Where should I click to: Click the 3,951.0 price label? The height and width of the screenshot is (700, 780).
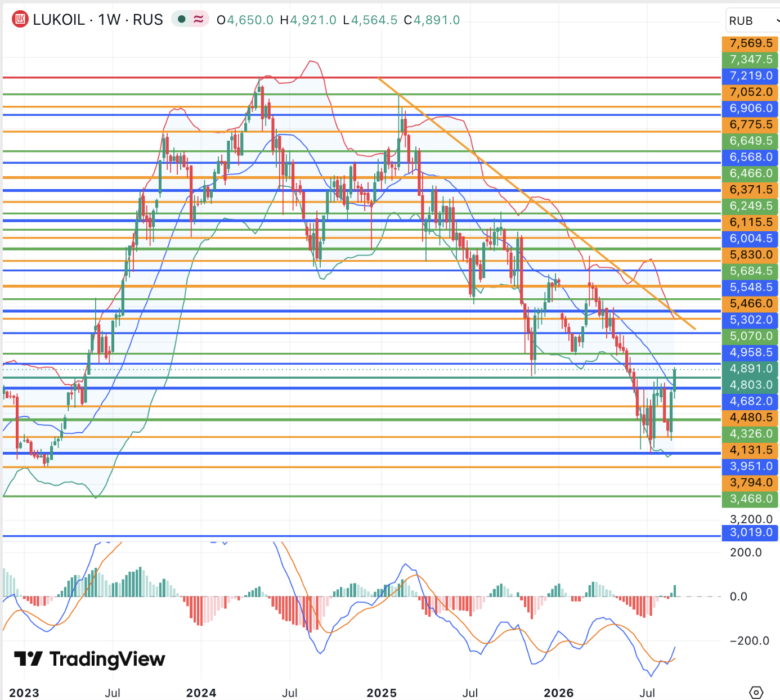(x=750, y=468)
